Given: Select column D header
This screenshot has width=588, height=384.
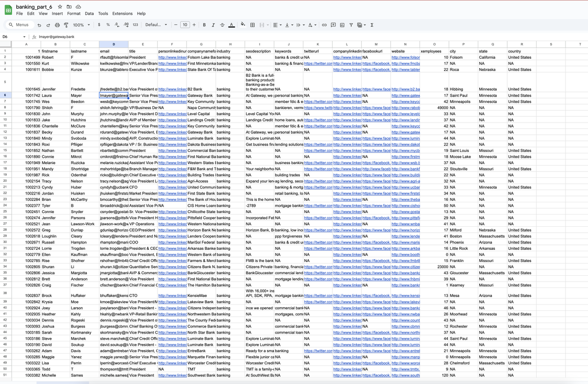Looking at the screenshot, I should [114, 45].
